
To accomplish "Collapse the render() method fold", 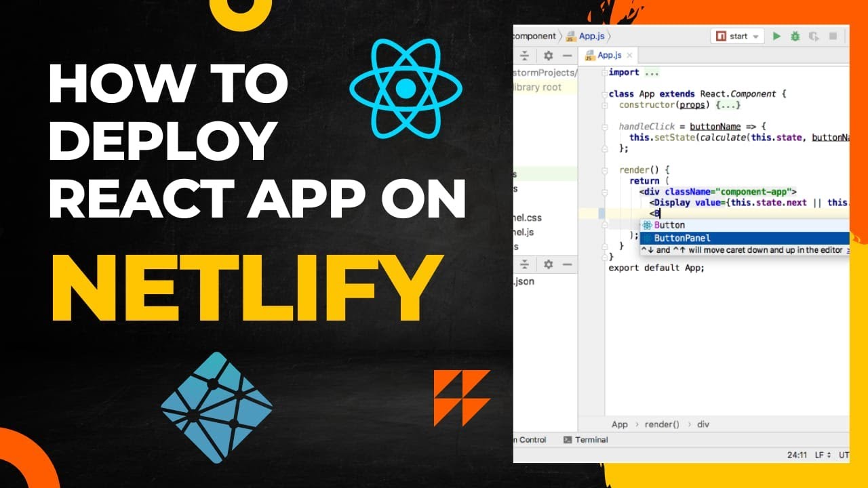I will [604, 170].
